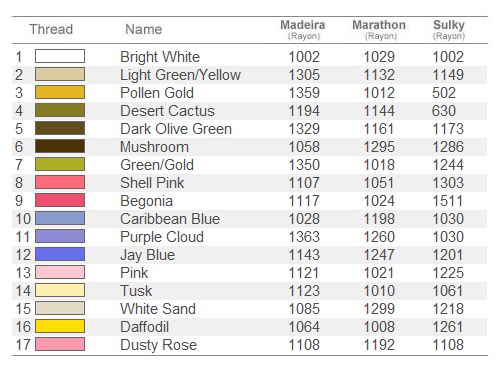500x366 pixels.
Task: Select the Dark Olive Green name
Action: pyautogui.click(x=176, y=129)
